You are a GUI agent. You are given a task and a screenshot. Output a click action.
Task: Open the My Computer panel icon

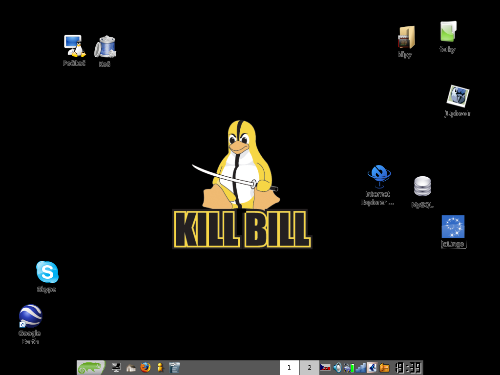click(116, 367)
